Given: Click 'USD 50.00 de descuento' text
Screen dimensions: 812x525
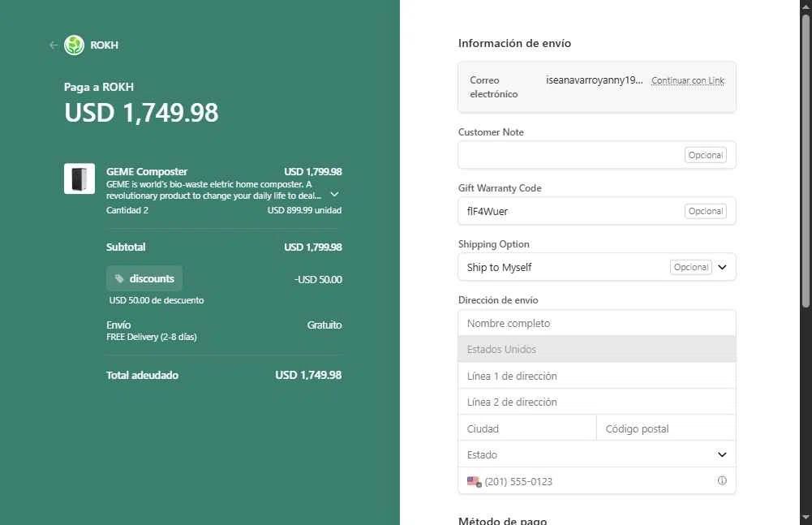Looking at the screenshot, I should [x=157, y=300].
